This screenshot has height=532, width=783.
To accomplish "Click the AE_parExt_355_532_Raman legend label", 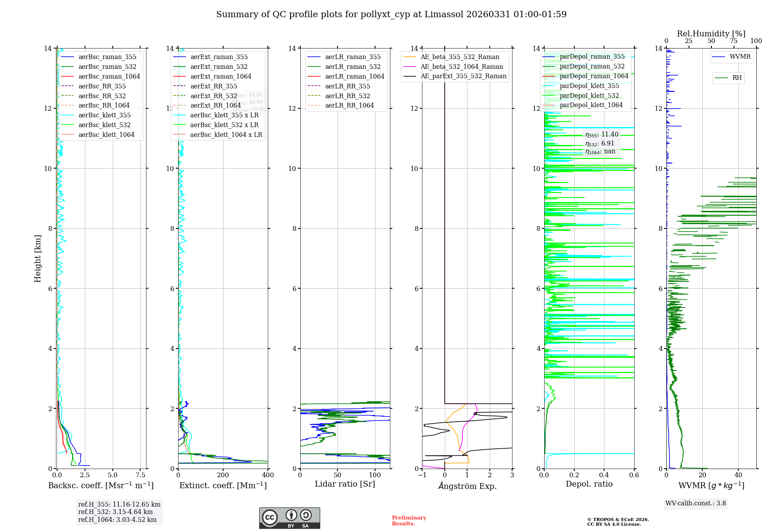I will click(463, 76).
